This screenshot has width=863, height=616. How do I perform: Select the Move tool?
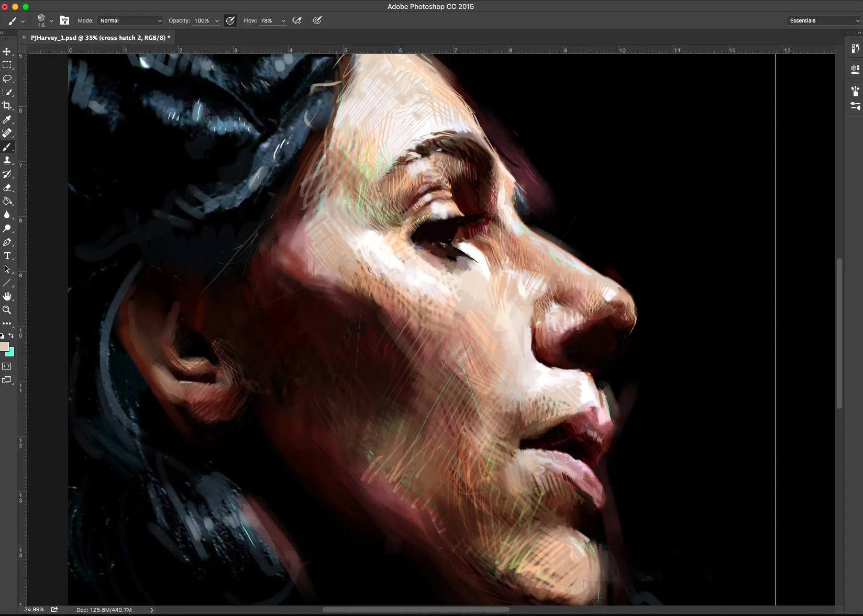pos(7,51)
